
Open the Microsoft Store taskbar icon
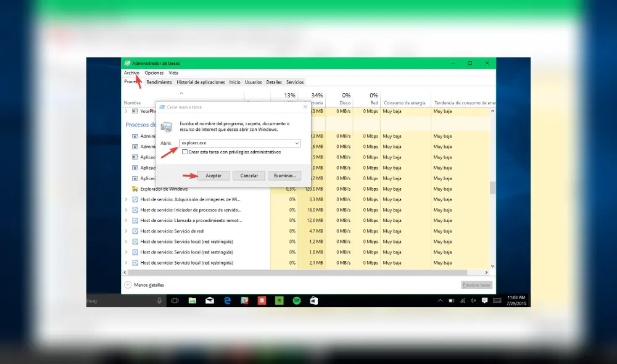click(313, 300)
